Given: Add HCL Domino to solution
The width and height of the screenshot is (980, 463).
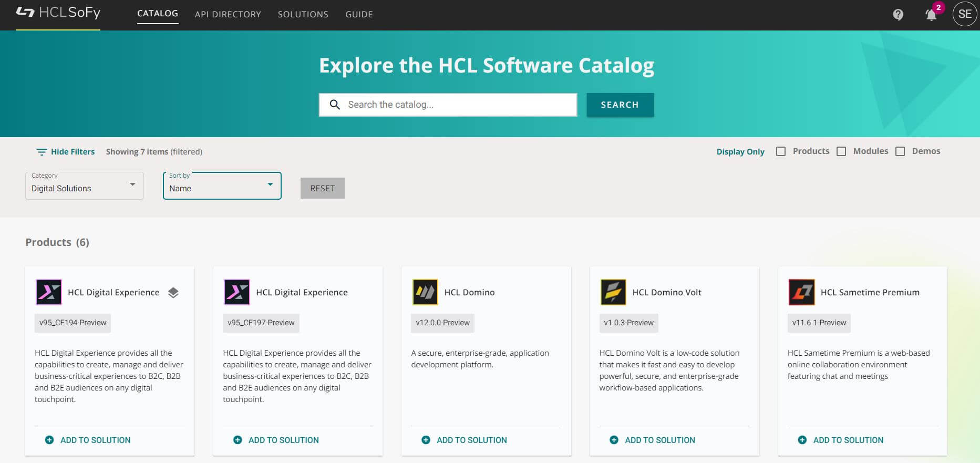Looking at the screenshot, I should pos(472,440).
